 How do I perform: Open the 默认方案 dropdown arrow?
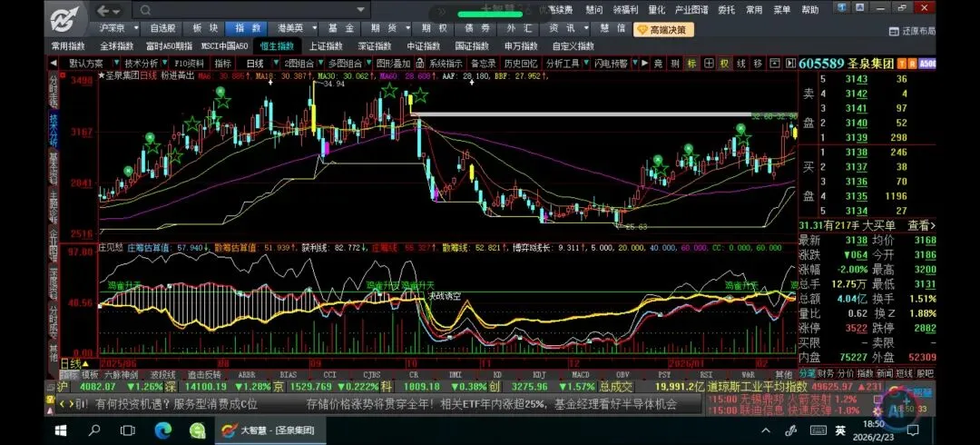click(114, 64)
